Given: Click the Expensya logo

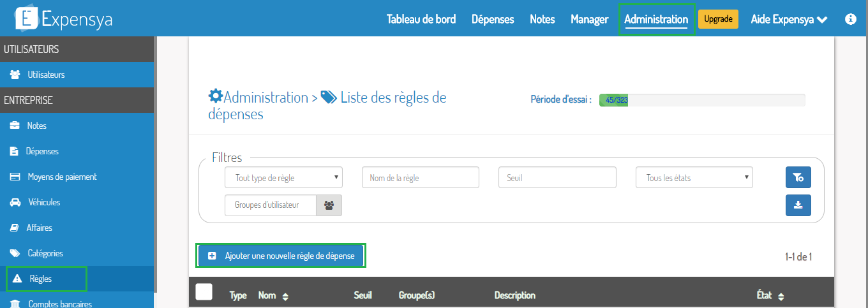Looking at the screenshot, I should [x=64, y=19].
